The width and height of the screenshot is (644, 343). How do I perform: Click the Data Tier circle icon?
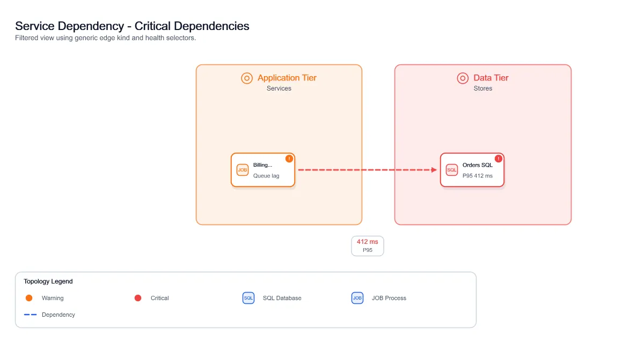tap(463, 78)
